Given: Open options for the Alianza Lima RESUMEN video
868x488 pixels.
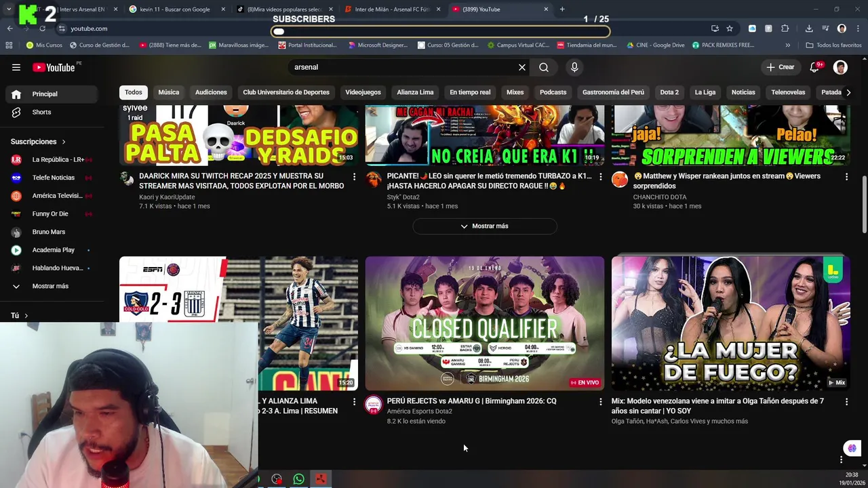Looking at the screenshot, I should point(354,402).
